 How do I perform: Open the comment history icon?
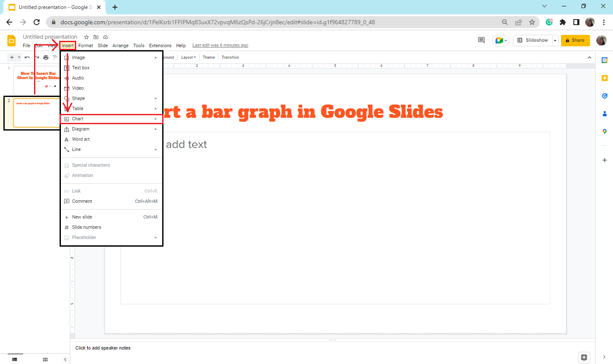pyautogui.click(x=481, y=40)
